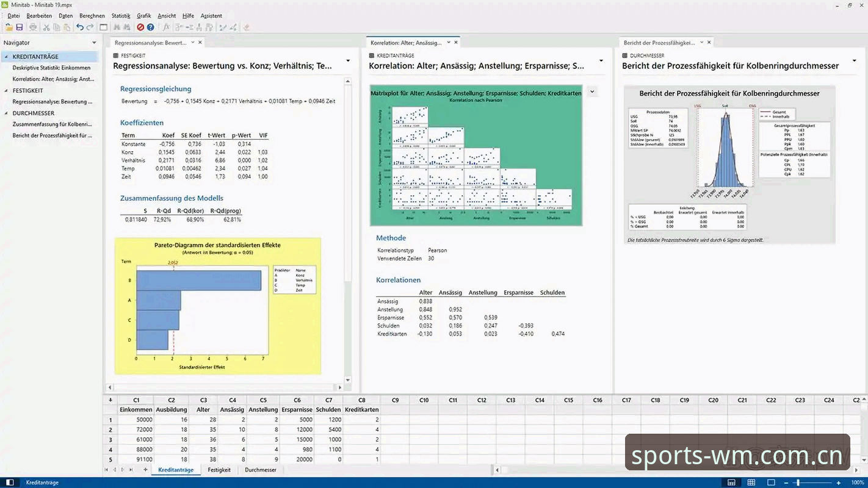Screen dimensions: 868x488
Task: Click the zoom slider handle in status bar
Action: [x=797, y=483]
